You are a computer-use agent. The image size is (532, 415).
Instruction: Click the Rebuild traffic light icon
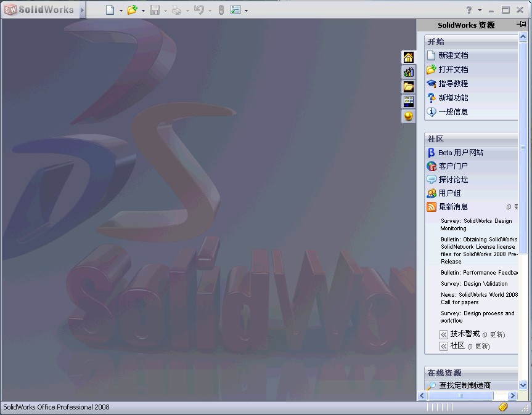click(x=221, y=10)
